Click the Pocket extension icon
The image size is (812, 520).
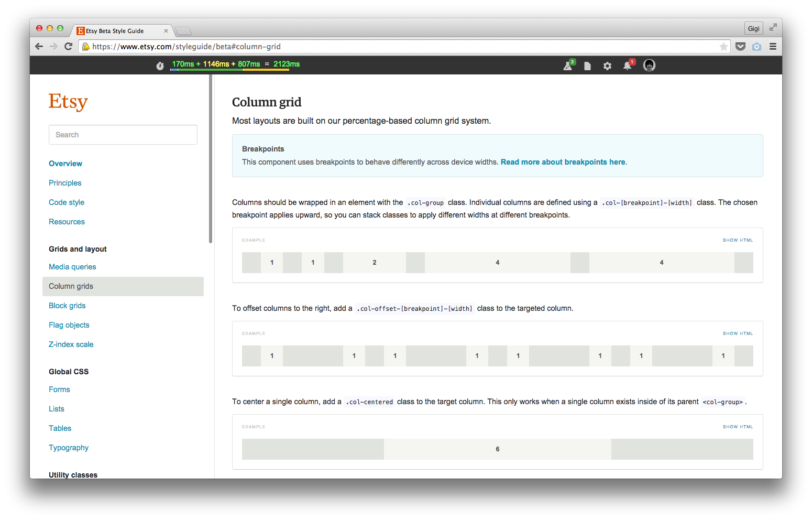[x=740, y=47]
